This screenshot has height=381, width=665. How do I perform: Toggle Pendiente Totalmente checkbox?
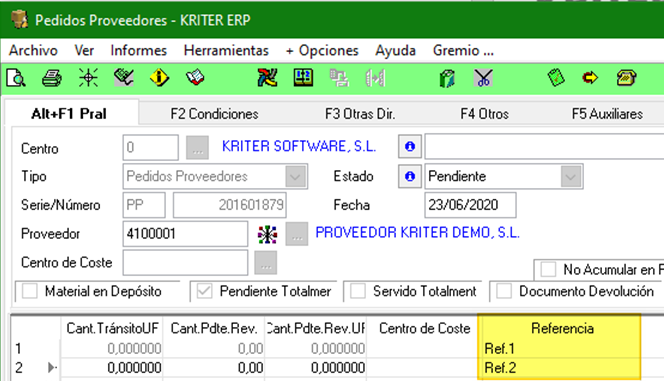[x=204, y=291]
